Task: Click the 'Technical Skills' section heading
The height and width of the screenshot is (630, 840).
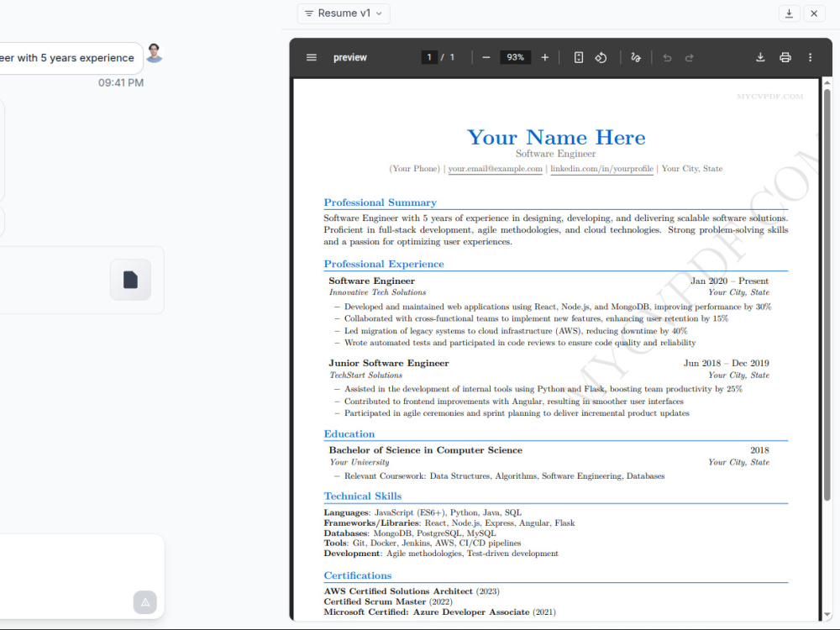Action: tap(363, 496)
